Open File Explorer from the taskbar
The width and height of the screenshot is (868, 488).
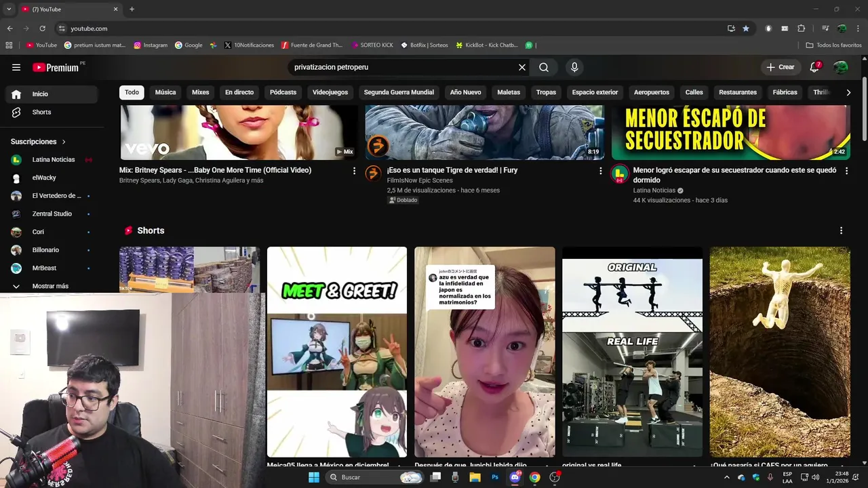[x=475, y=477]
